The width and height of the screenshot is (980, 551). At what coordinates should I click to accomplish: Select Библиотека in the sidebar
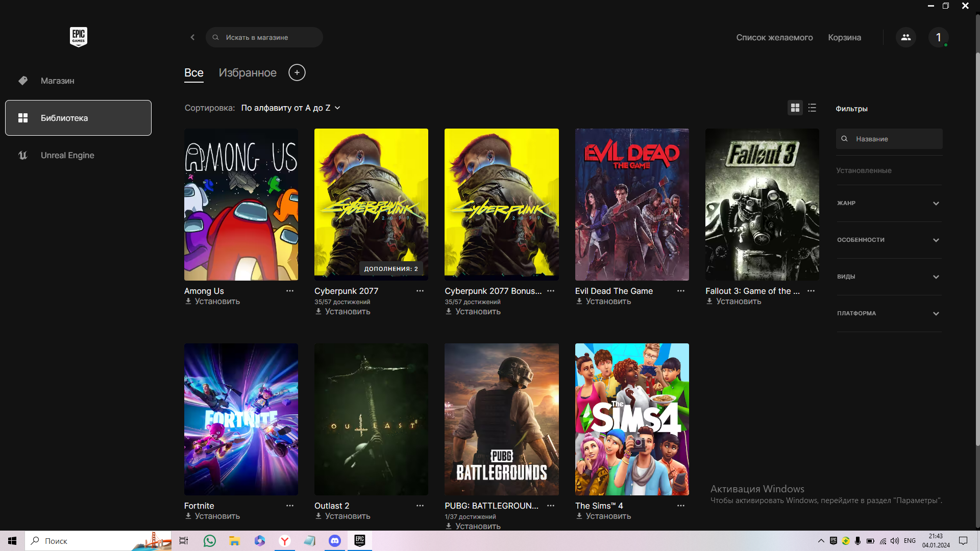(x=78, y=118)
